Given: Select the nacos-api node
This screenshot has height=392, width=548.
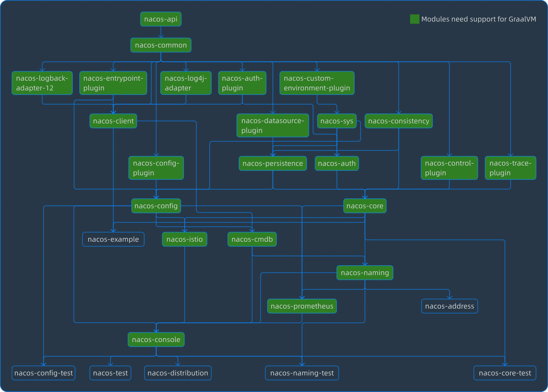Looking at the screenshot, I should (161, 19).
